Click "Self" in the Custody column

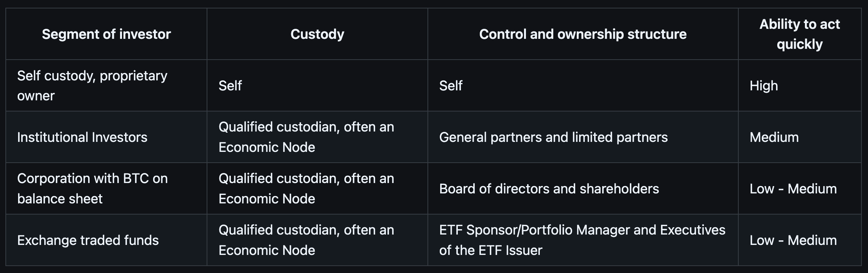tap(230, 86)
